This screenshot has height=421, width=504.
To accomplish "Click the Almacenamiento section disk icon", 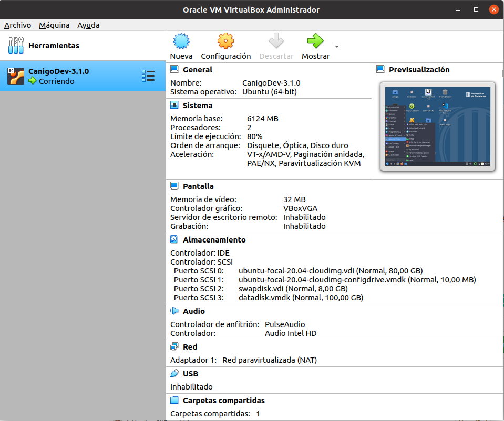I will (x=174, y=239).
